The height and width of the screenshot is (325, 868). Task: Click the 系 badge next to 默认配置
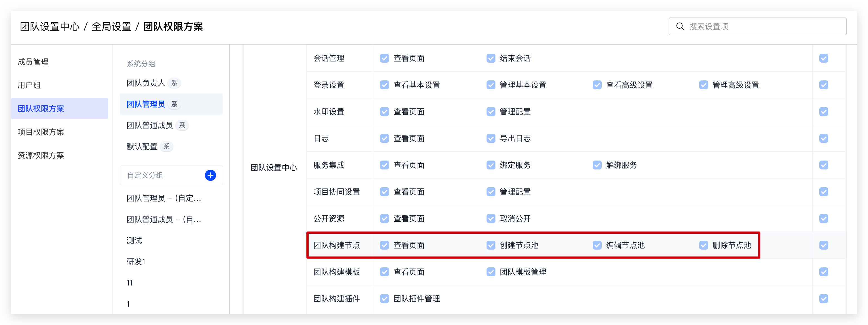[x=167, y=147]
